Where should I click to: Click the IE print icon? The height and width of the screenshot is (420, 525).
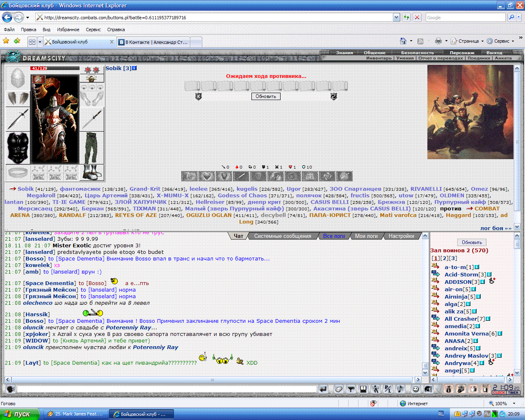coord(438,41)
